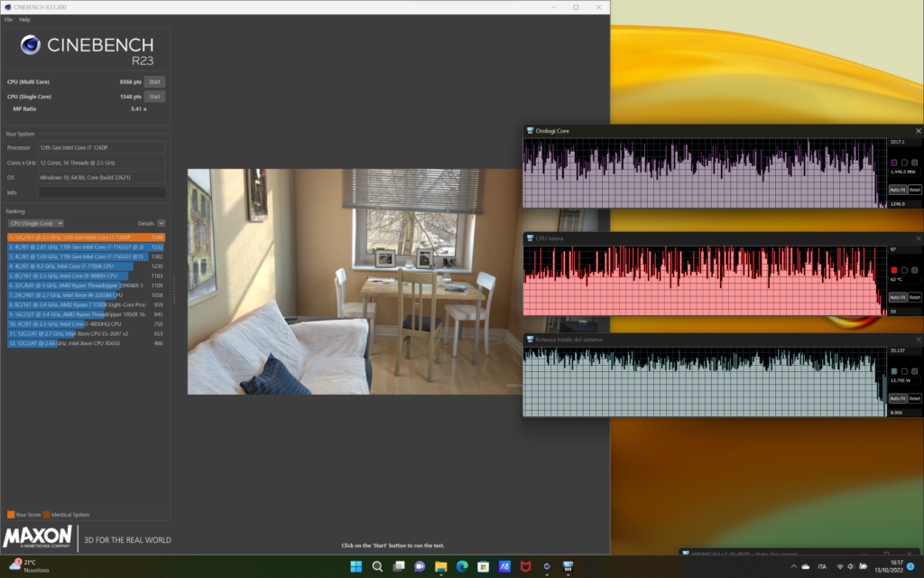Select ranking row 9, Threadripper 1950X
This screenshot has width=924, height=578.
[86, 314]
